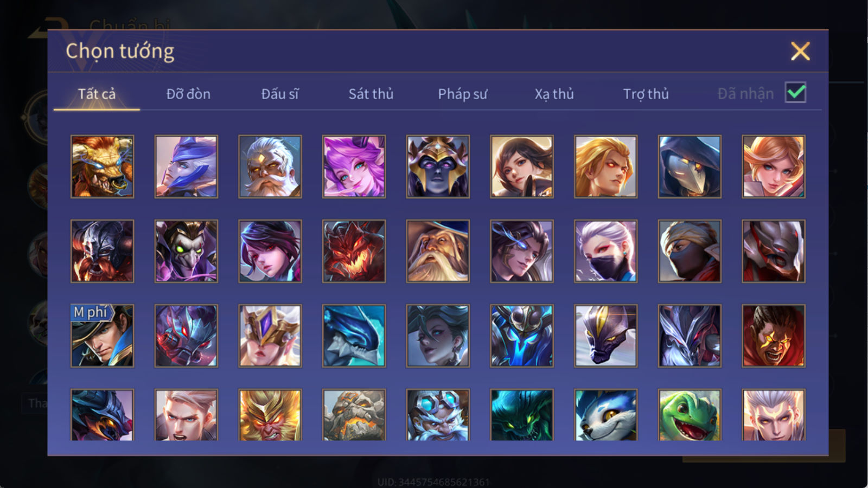Image resolution: width=868 pixels, height=488 pixels.
Task: Pick the bearded wizard with hat
Action: (438, 251)
